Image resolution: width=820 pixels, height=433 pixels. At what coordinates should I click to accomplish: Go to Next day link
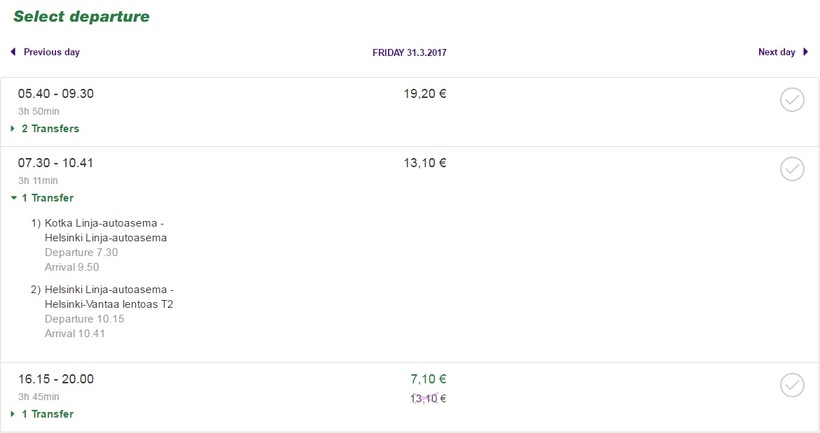point(776,52)
